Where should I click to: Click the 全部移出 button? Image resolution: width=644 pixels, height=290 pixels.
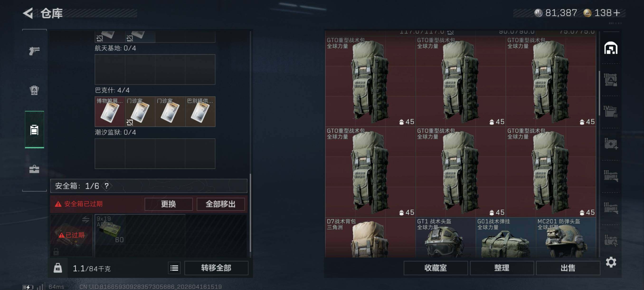(221, 204)
